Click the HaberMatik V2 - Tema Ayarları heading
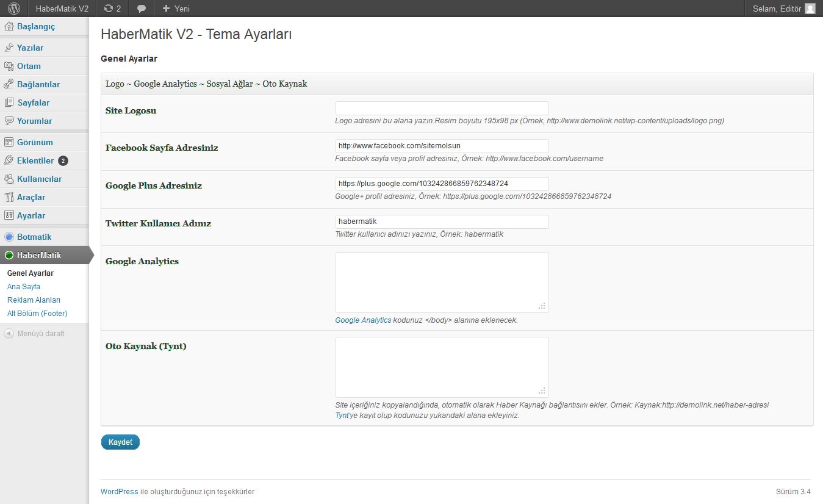The width and height of the screenshot is (823, 504). pyautogui.click(x=196, y=35)
